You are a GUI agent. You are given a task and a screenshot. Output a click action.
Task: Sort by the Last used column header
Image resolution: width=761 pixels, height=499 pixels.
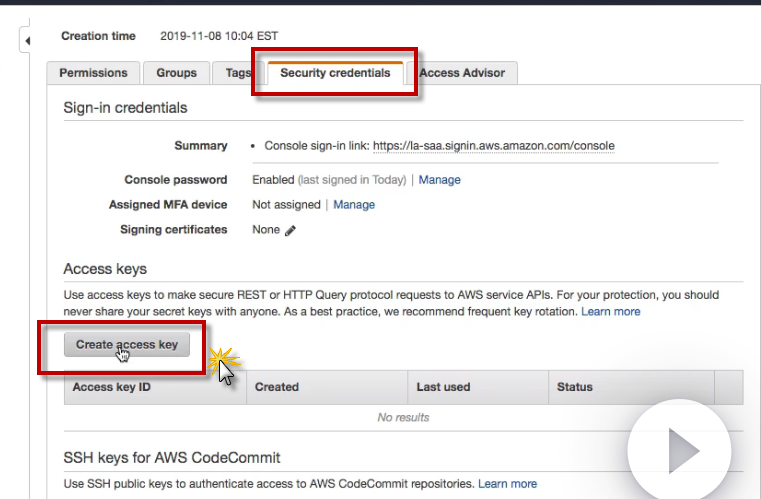(443, 387)
